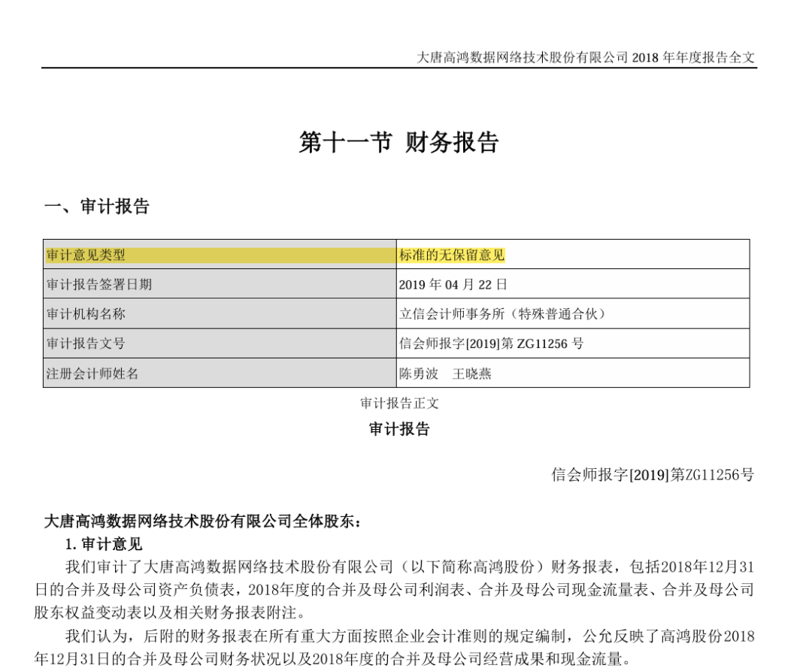Click the line starting 日的合并及母公司资产负债表
This screenshot has height=668, width=812.
[395, 590]
